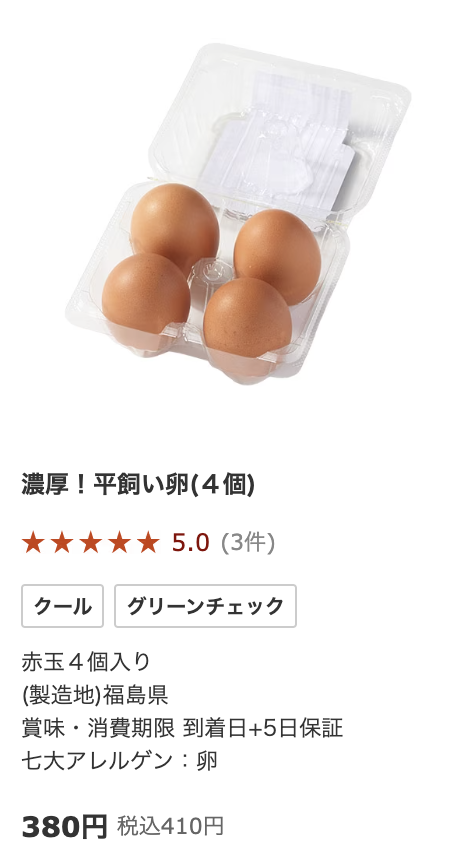Screen dimensions: 476x868
Task: Click the 七大アレルゲン：卵 allergen line
Action: coord(120,761)
